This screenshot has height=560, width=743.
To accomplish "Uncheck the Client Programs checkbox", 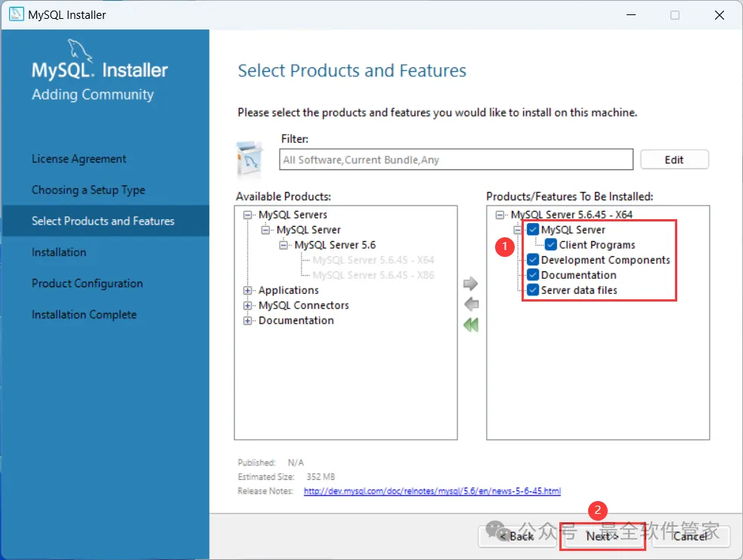I will [x=550, y=245].
